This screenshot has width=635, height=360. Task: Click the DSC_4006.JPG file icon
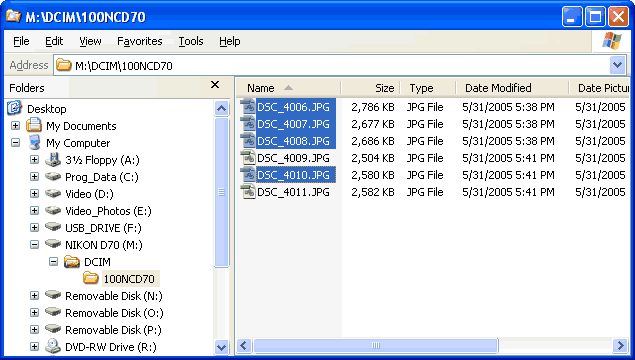[247, 107]
